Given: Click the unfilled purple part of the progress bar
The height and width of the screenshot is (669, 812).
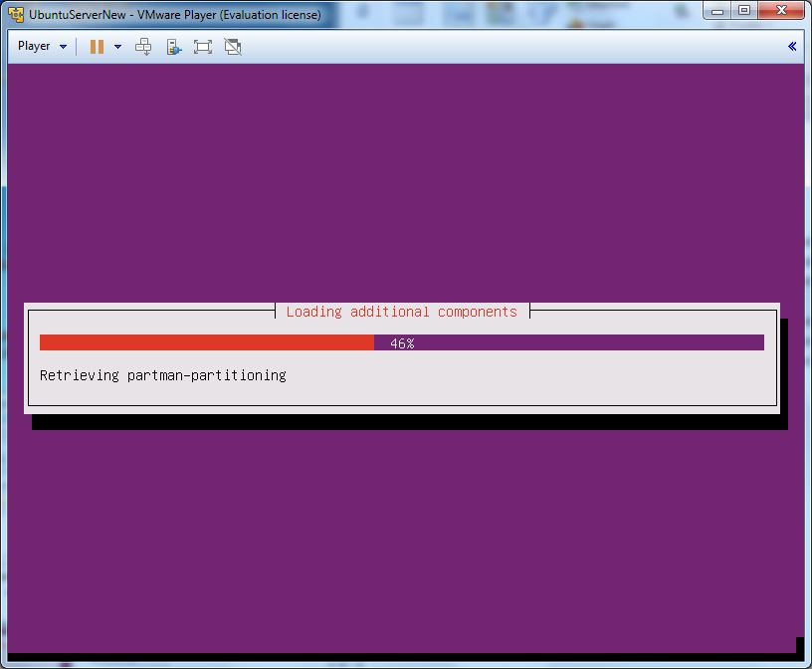Looking at the screenshot, I should (x=589, y=342).
